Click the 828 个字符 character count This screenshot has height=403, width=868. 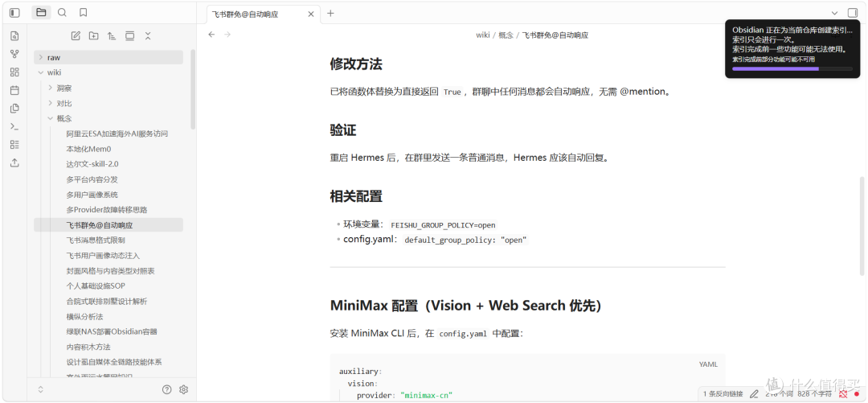coord(814,394)
